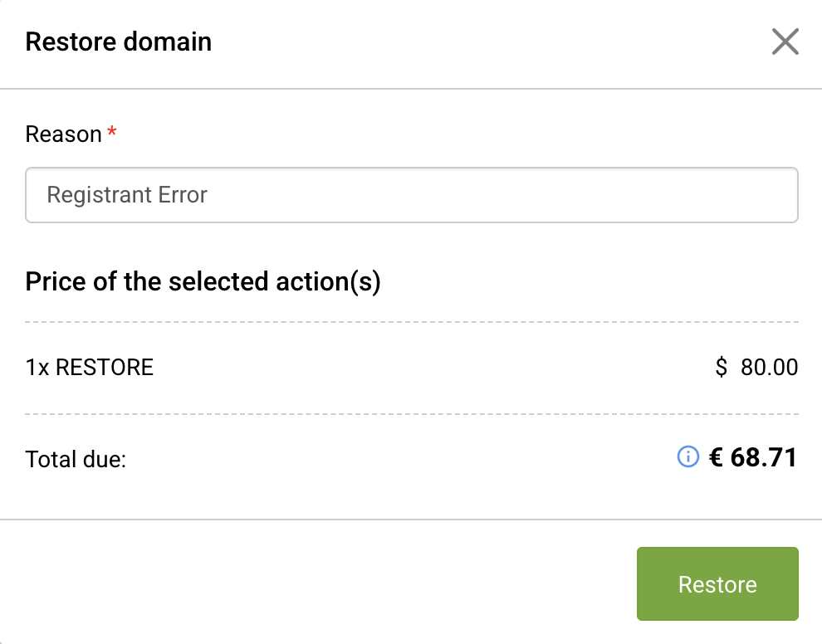
Task: Click the Reason field label
Action: (63, 134)
